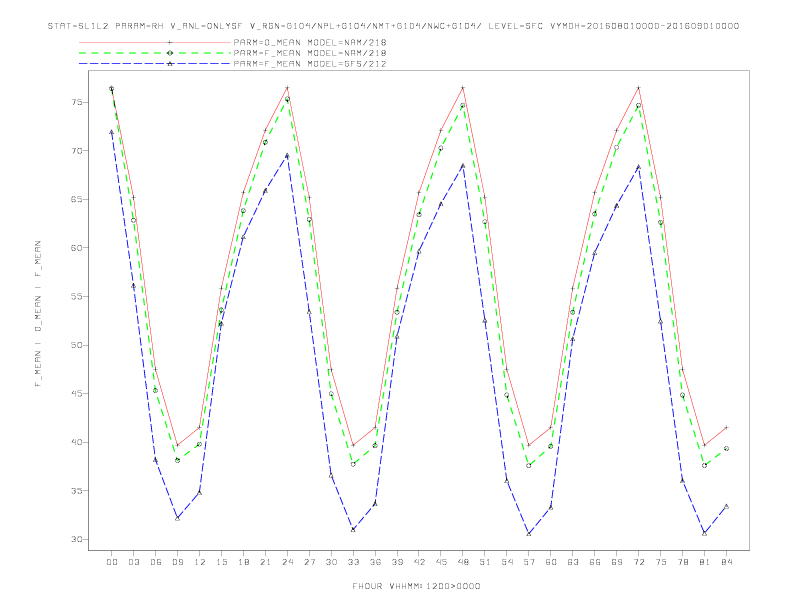Click blue GFS triangle point at hour 72
The width and height of the screenshot is (792, 612).
tap(638, 166)
